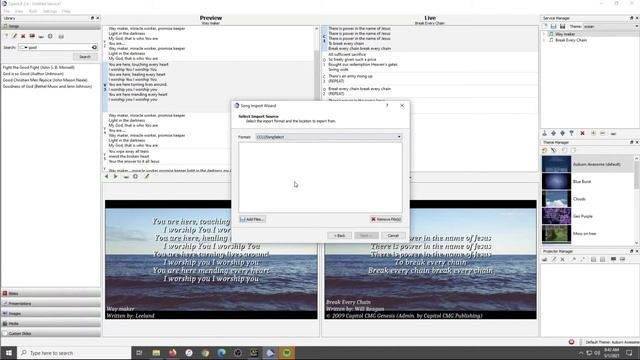Select the Geo Purple theme thumbnail
Image resolution: width=640 pixels, height=360 pixels.
[556, 216]
